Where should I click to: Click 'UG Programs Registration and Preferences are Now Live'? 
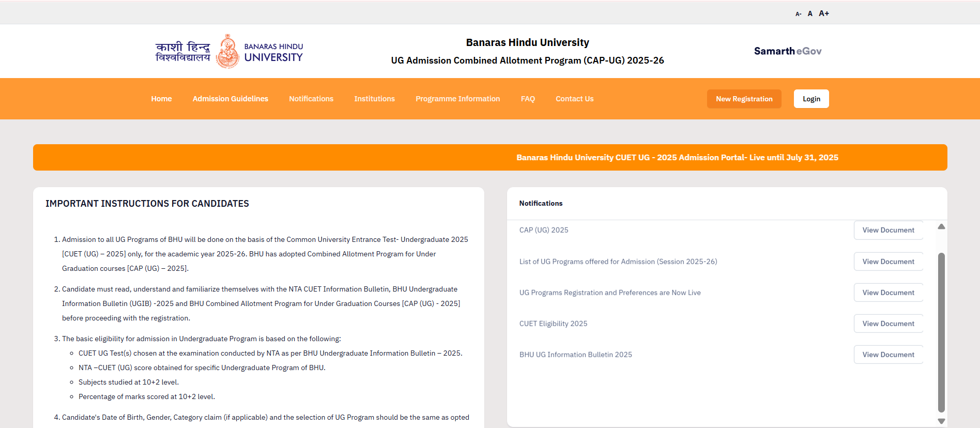(610, 293)
